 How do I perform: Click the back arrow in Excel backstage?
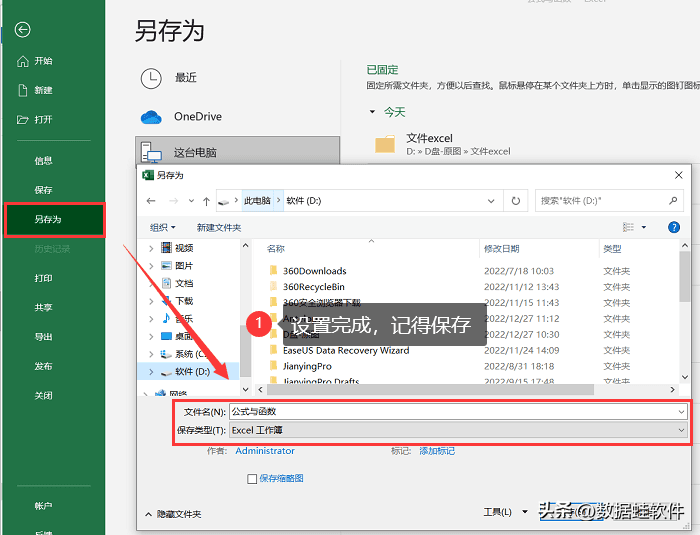point(23,30)
